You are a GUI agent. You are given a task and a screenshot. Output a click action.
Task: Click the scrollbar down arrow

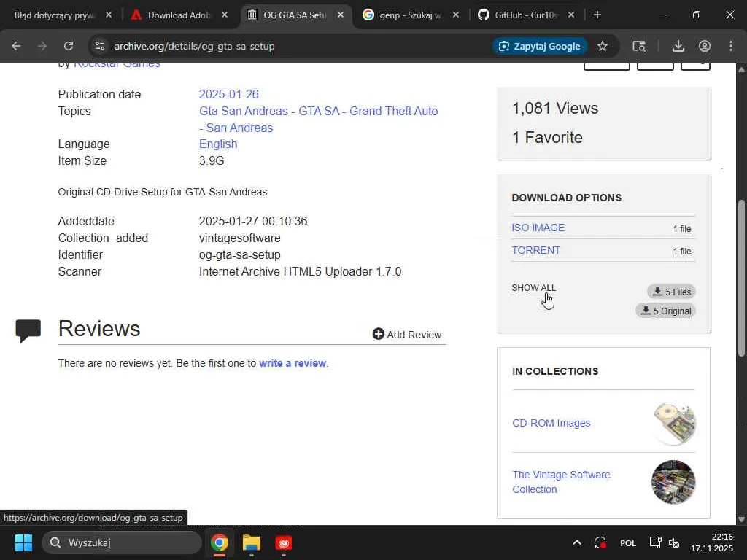pos(741,519)
